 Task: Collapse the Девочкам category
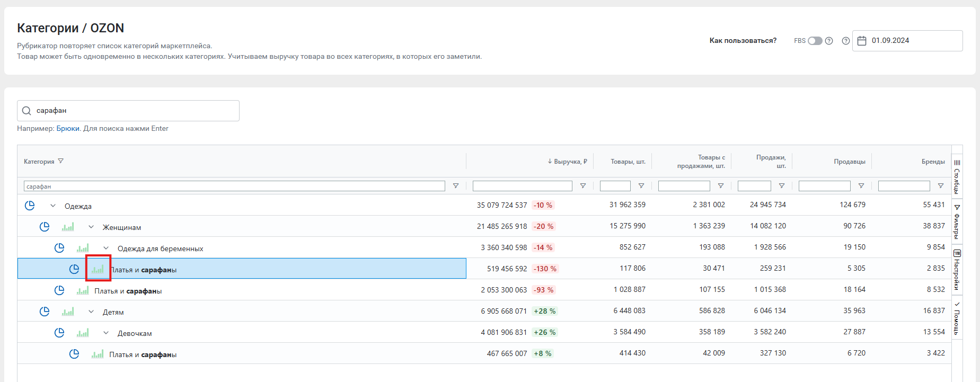pos(106,333)
